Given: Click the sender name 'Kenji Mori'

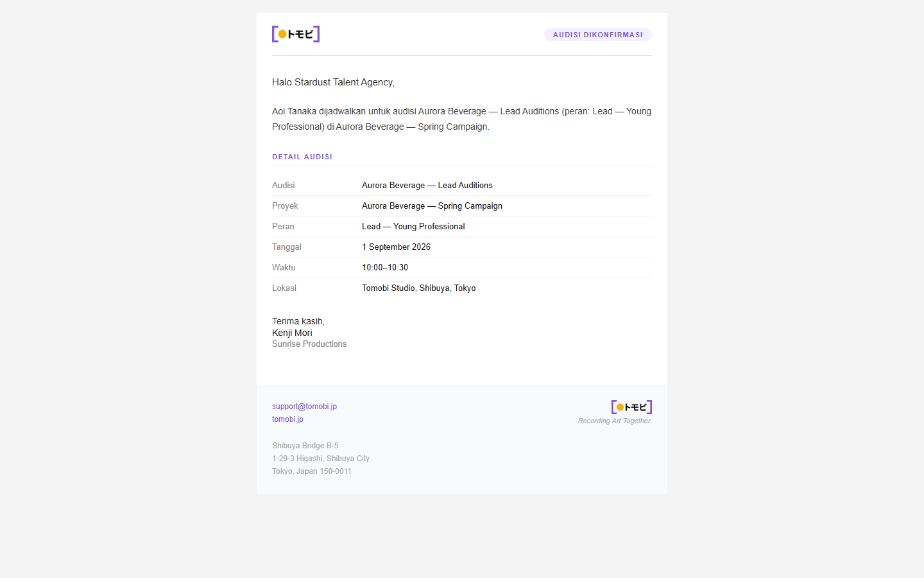Looking at the screenshot, I should [292, 333].
